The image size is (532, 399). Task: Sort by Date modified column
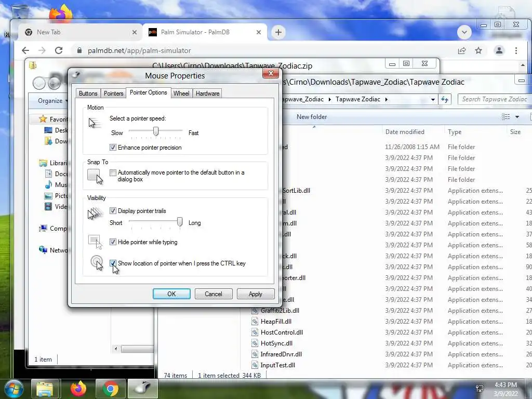405,132
